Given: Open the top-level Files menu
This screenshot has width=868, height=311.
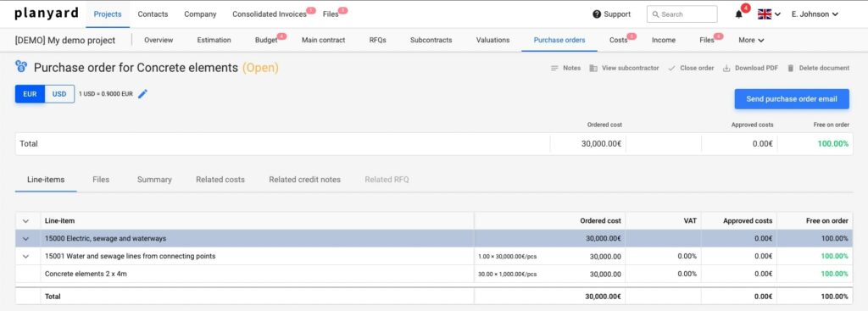Looking at the screenshot, I should tap(331, 14).
